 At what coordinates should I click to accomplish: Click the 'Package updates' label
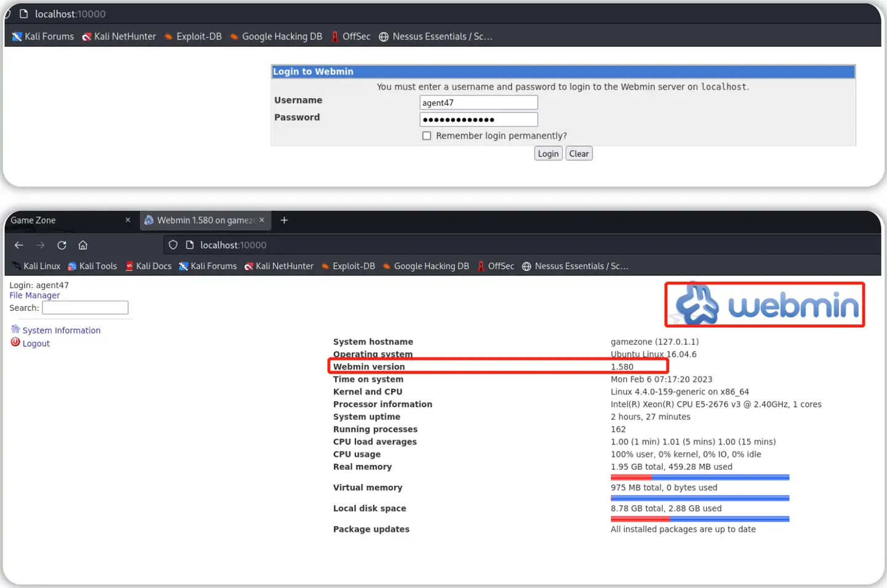tap(371, 530)
